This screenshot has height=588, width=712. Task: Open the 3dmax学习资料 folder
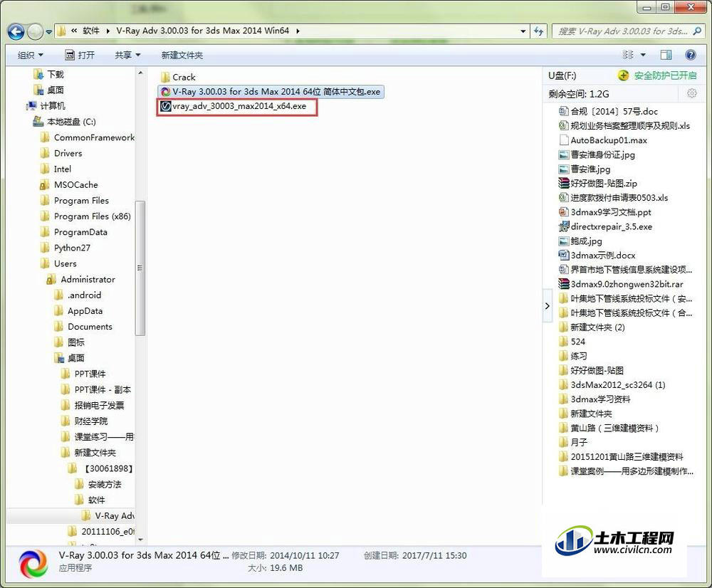pyautogui.click(x=595, y=399)
